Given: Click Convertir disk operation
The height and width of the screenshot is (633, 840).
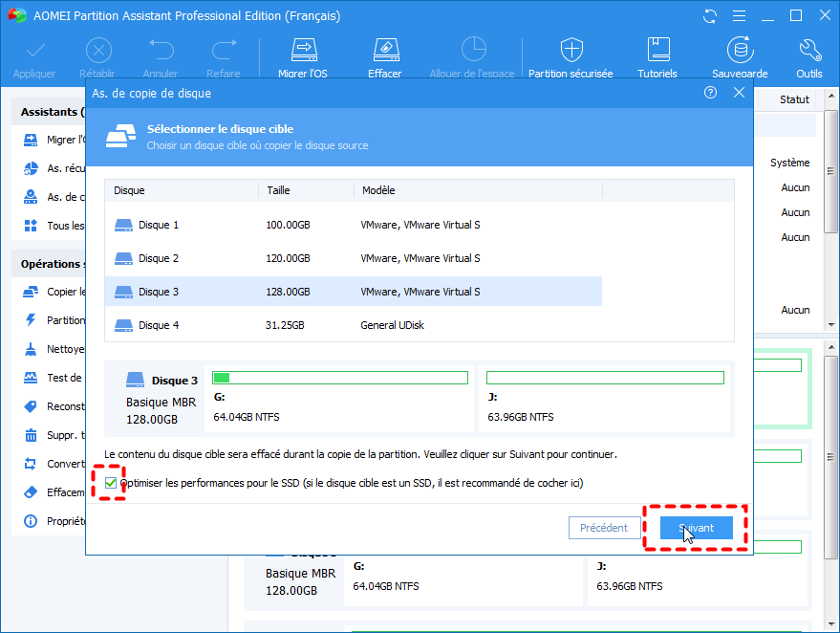Looking at the screenshot, I should (x=54, y=464).
